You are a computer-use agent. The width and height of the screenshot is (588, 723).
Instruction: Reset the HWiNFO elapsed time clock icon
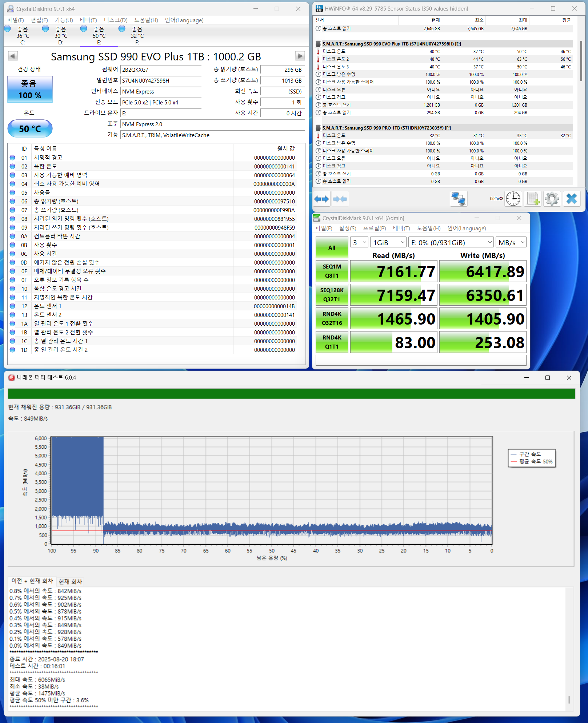click(x=513, y=199)
